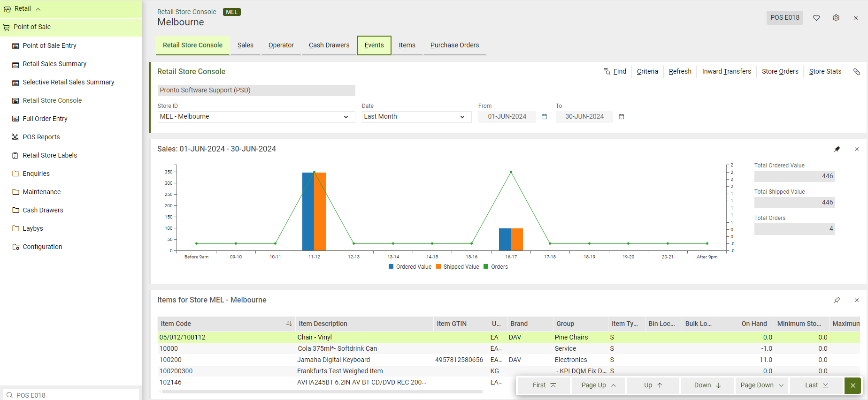
Task: Switch to the Cash Drawers tab
Action: coord(329,45)
